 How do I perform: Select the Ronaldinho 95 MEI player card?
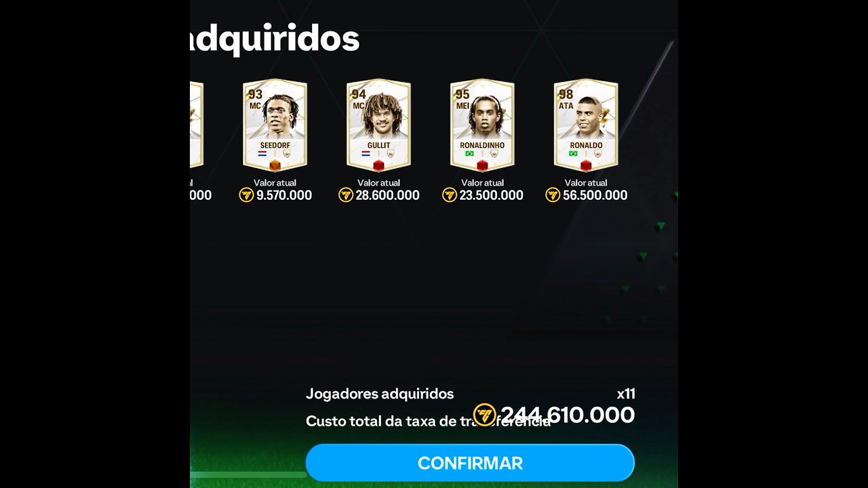(x=482, y=125)
